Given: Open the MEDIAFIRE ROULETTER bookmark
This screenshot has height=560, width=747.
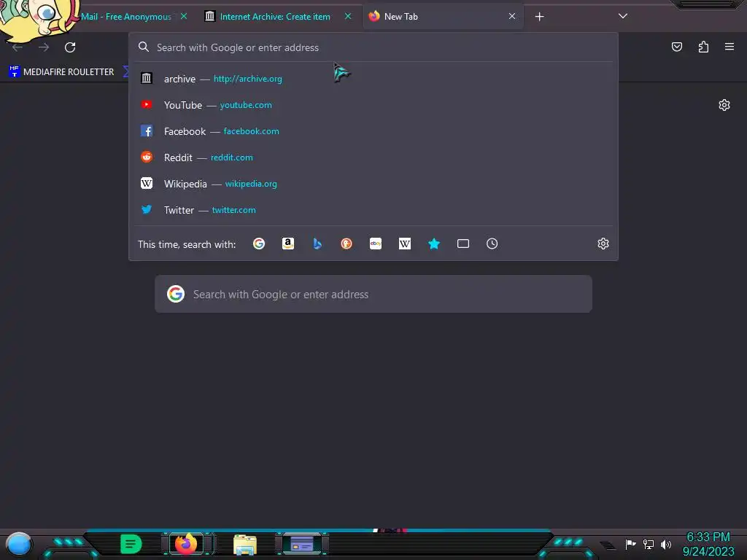Looking at the screenshot, I should (x=62, y=72).
